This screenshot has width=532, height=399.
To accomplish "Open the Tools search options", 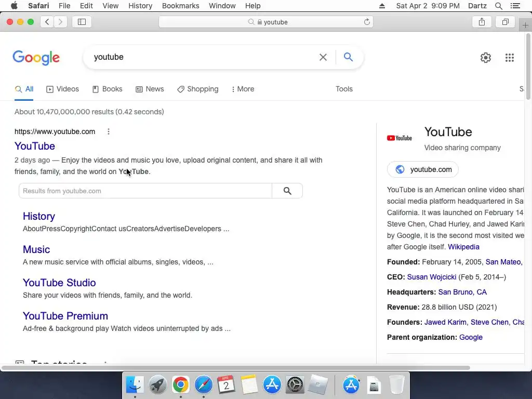I will point(344,89).
